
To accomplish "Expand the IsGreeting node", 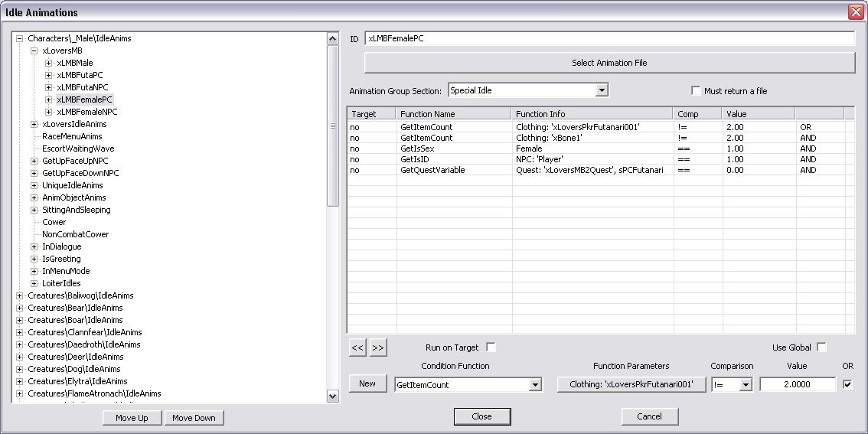I will point(34,259).
